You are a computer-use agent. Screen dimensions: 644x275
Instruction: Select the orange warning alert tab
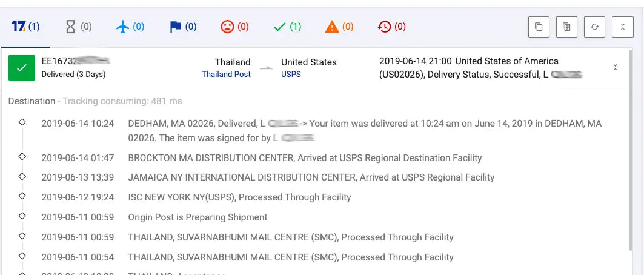point(339,27)
